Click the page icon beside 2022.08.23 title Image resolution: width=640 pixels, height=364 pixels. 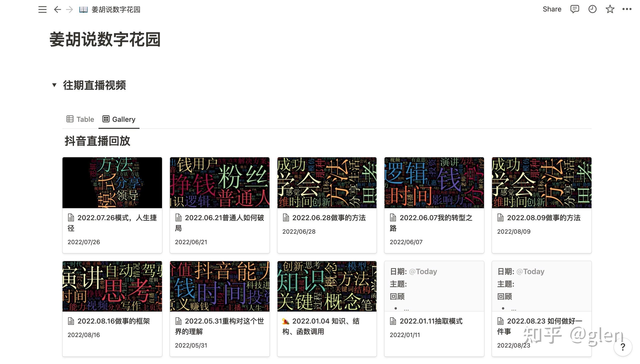[500, 321]
